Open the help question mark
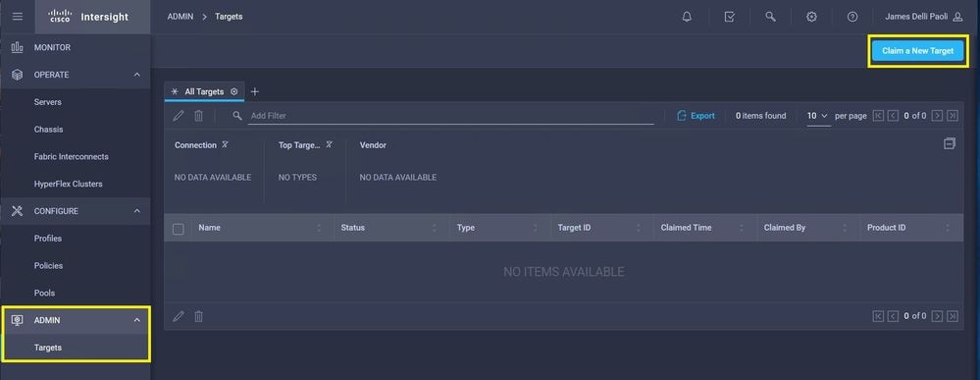Screen dimensions: 980x380 tap(852, 17)
